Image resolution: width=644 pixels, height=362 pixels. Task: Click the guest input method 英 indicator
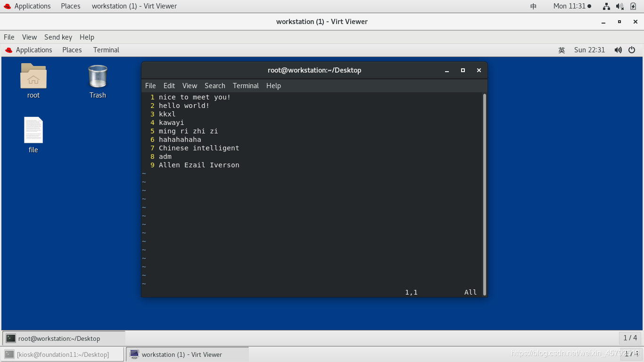click(561, 50)
